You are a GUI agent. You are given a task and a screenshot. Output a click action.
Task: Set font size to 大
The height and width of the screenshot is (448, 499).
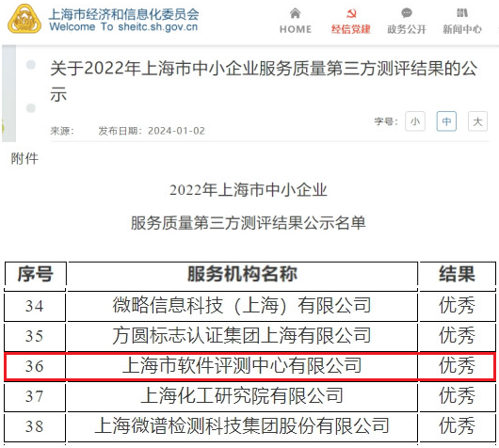[x=477, y=121]
